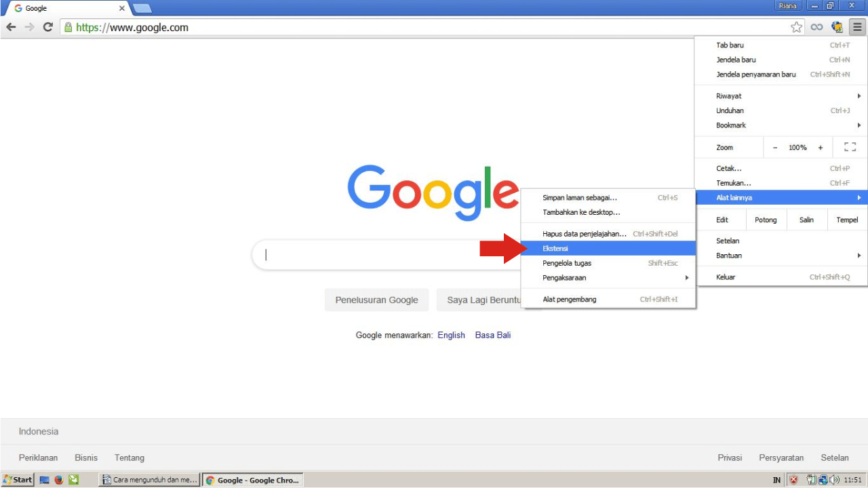Image resolution: width=868 pixels, height=488 pixels.
Task: Launch Firefox from the quick launch bar
Action: pyautogui.click(x=59, y=480)
